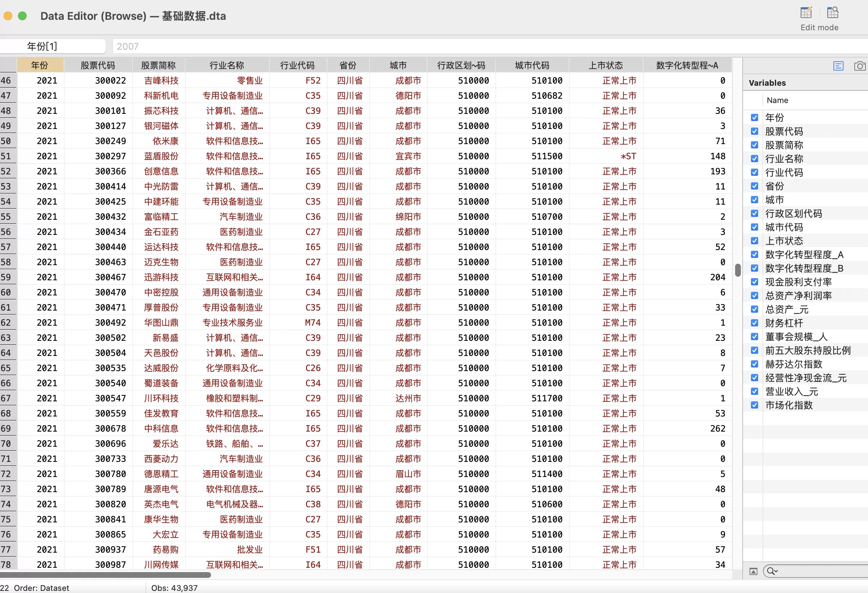Screen dimensions: 868x593
Task: Click the horizontal scrollbar thumb
Action: 105,575
